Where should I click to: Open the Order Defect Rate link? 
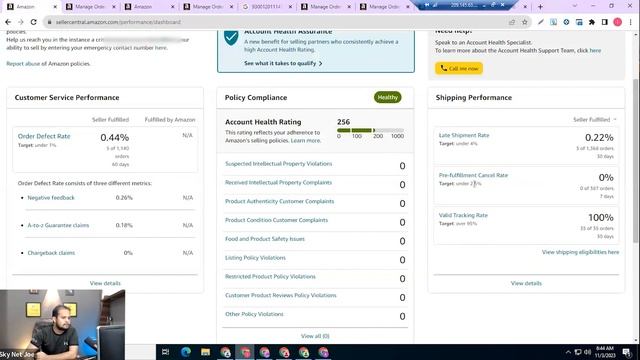pyautogui.click(x=44, y=136)
